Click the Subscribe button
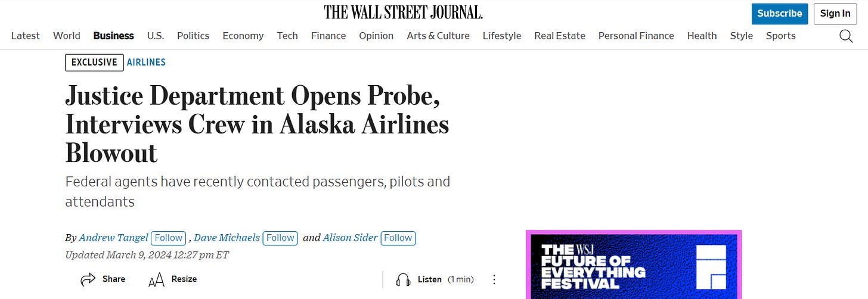Viewport: 868px width, 299px height. pos(779,13)
